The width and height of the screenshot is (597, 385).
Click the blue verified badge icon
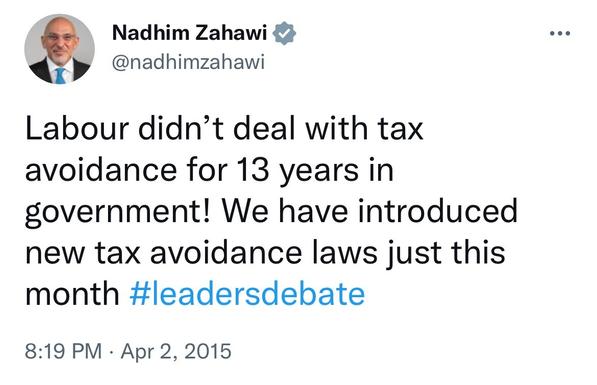(284, 33)
